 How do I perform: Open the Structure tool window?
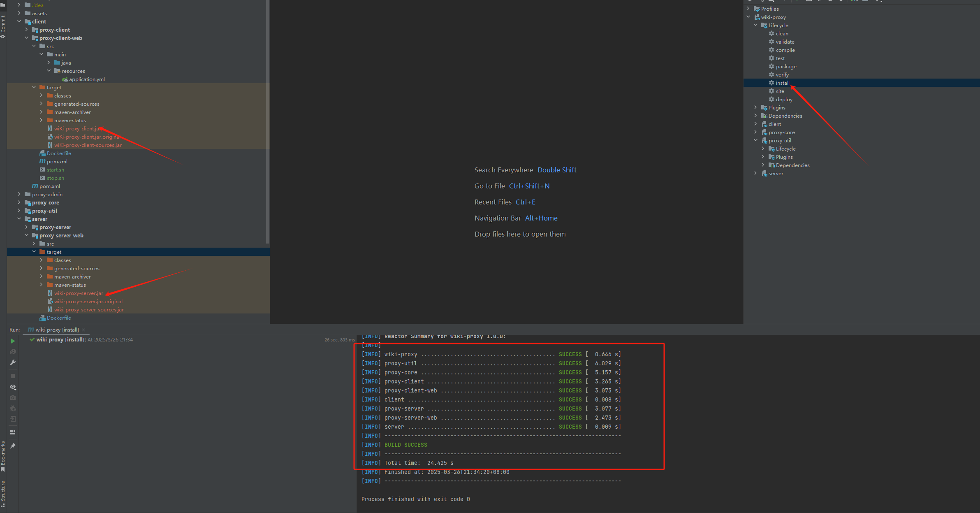point(3,493)
